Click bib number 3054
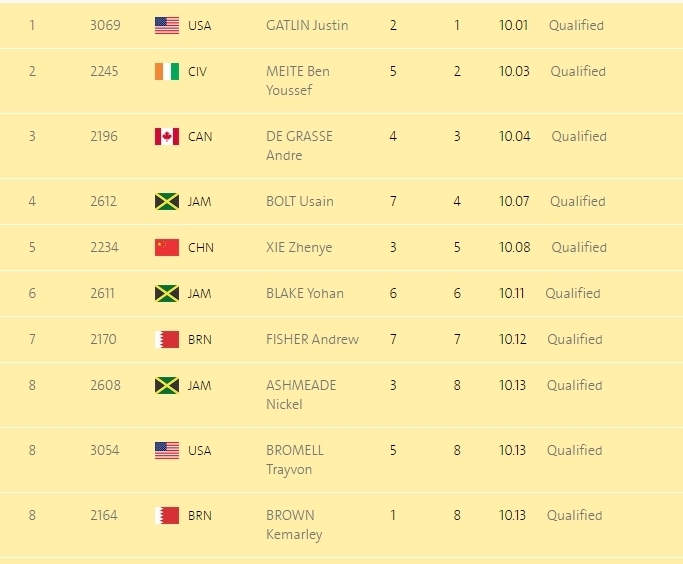683x564 pixels. pos(105,450)
